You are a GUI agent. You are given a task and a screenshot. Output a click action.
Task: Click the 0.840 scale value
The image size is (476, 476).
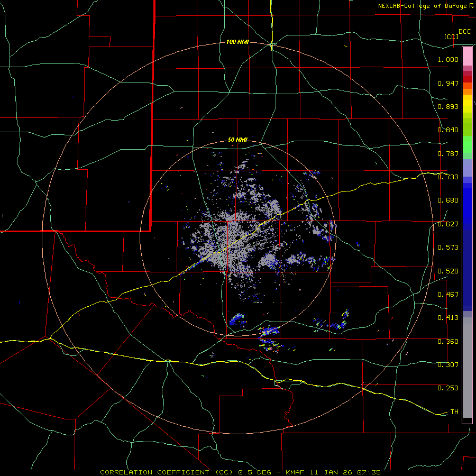point(448,130)
